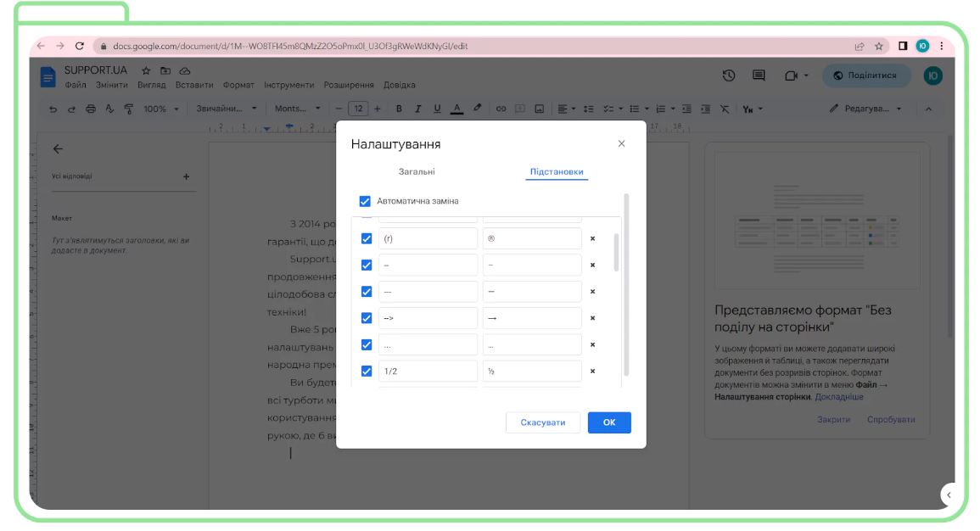Open the Інструменти menu
This screenshot has height=531, width=980.
click(x=288, y=85)
